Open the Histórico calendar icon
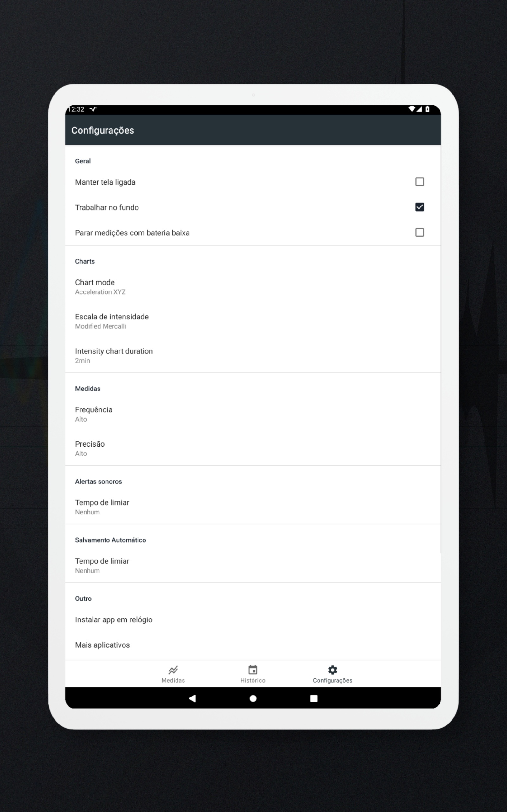Screen dimensions: 507x812 pyautogui.click(x=253, y=670)
